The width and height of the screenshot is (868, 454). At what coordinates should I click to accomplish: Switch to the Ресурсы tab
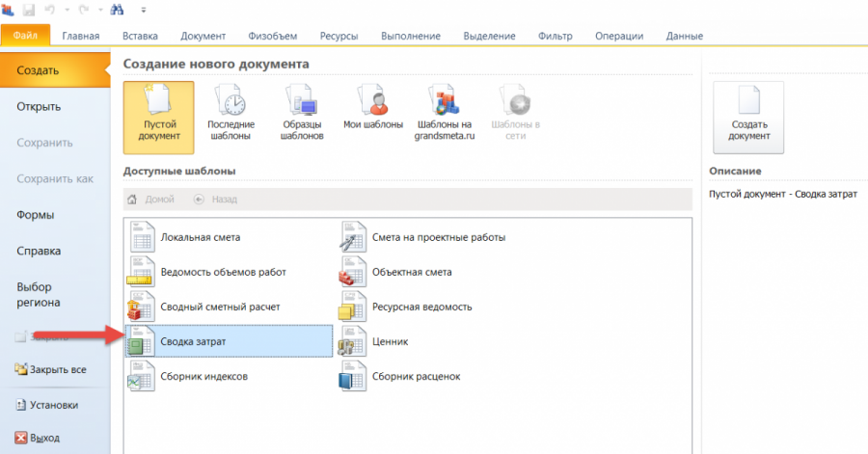click(339, 36)
